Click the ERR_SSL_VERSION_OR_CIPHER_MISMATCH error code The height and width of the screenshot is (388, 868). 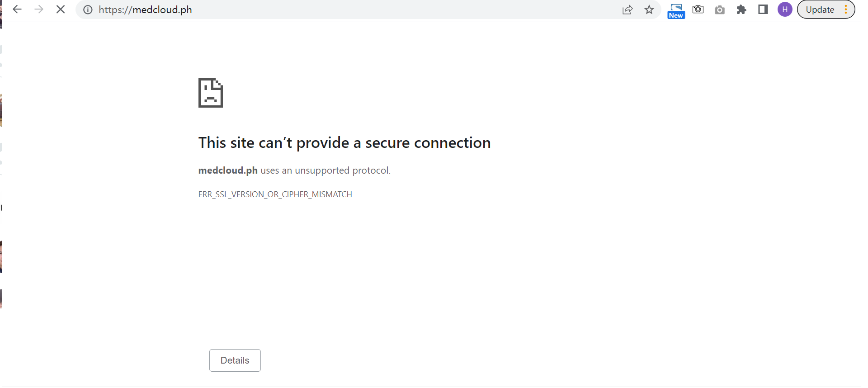point(275,194)
